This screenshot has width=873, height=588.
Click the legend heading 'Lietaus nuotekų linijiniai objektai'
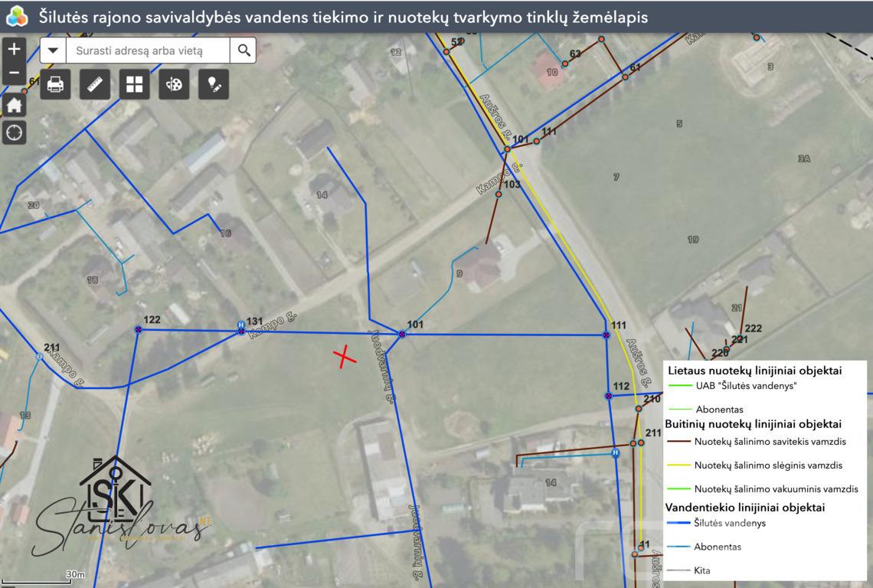point(754,371)
